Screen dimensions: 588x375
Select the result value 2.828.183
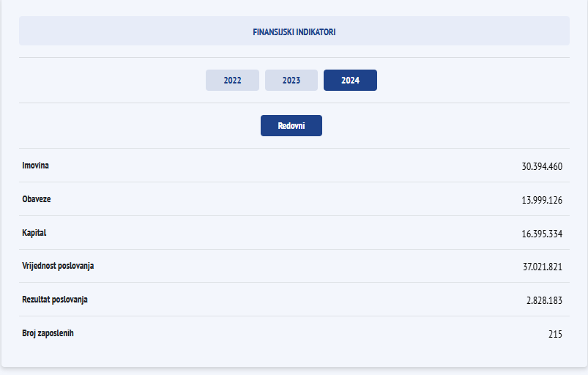click(544, 301)
